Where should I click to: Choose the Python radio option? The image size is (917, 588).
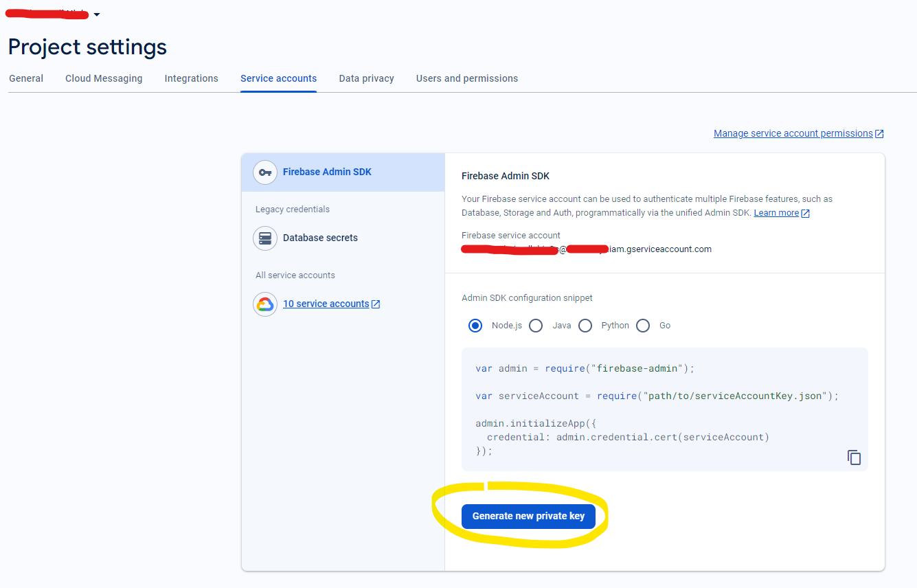[x=585, y=326]
